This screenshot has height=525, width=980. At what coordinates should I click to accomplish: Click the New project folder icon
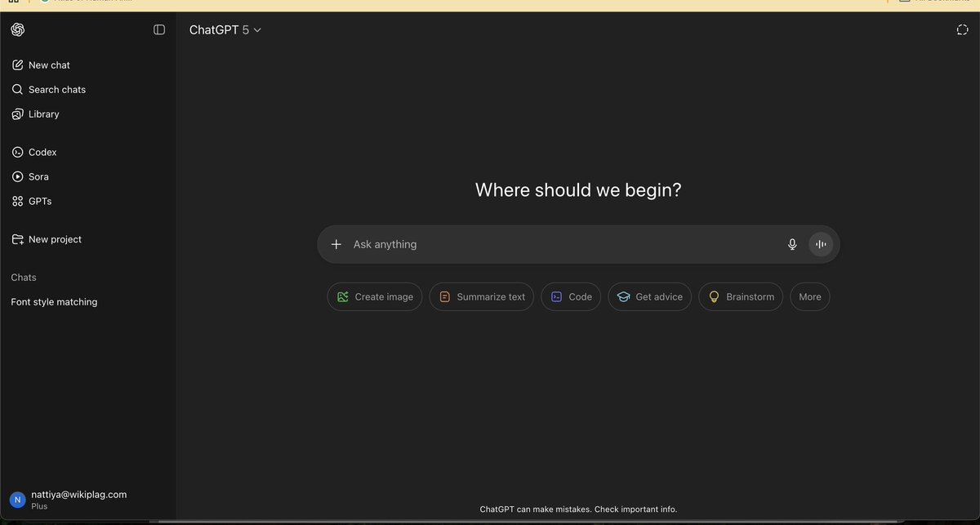(17, 239)
